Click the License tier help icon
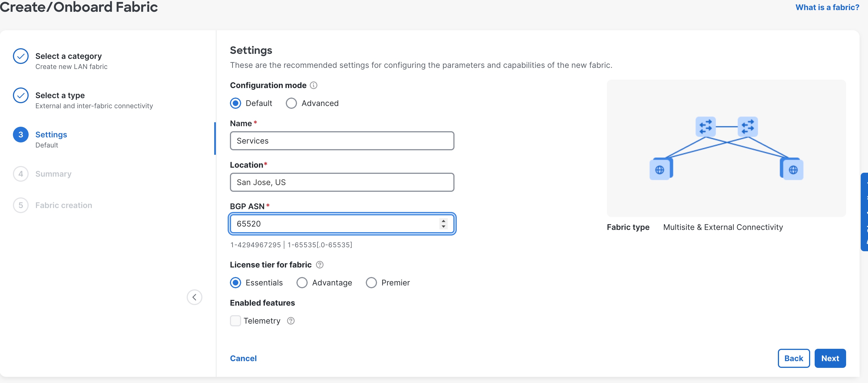This screenshot has height=383, width=868. click(x=319, y=265)
